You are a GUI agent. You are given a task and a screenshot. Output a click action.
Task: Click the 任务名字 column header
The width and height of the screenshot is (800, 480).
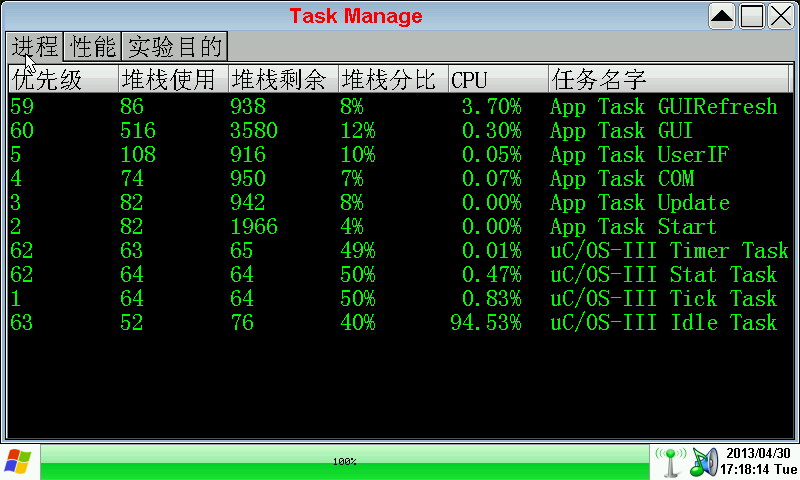coord(669,80)
